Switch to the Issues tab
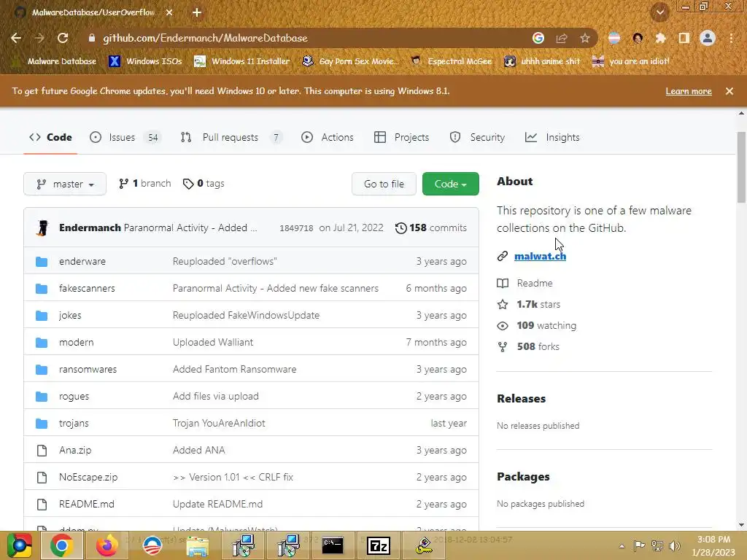747x560 pixels. point(125,137)
